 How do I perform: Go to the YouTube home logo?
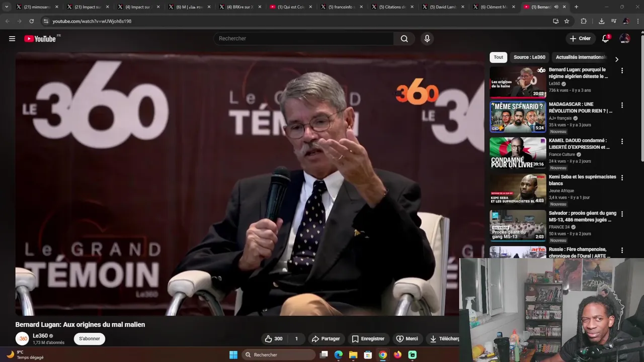[40, 39]
